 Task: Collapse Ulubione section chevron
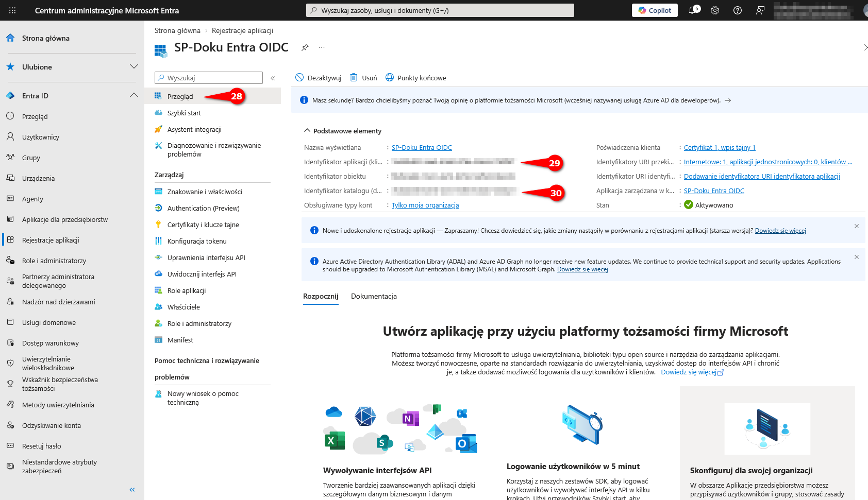point(134,66)
